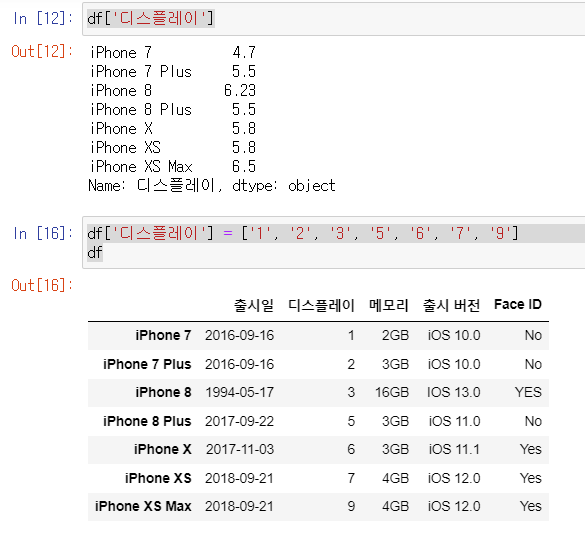The width and height of the screenshot is (585, 536).
Task: Click the In [12] prompt label
Action: coord(43,18)
